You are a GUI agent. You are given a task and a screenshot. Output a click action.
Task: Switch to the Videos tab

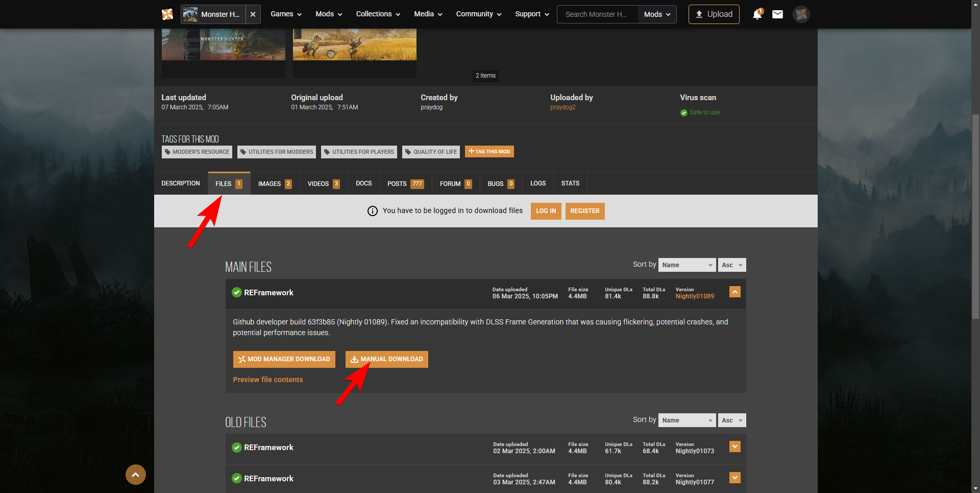(x=324, y=183)
